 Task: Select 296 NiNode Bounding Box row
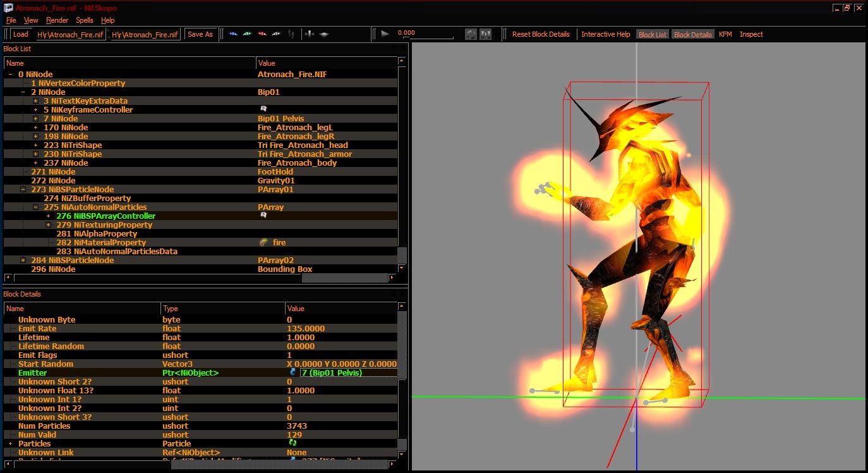tap(201, 269)
